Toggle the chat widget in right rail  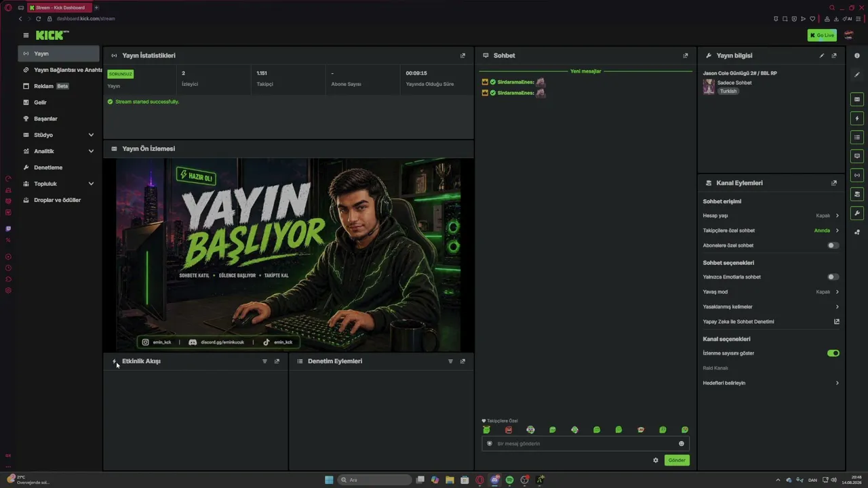coord(857,157)
